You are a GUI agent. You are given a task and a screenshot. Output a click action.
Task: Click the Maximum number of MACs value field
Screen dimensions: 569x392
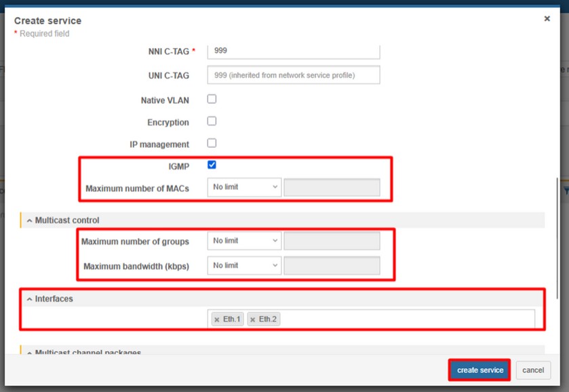[332, 187]
